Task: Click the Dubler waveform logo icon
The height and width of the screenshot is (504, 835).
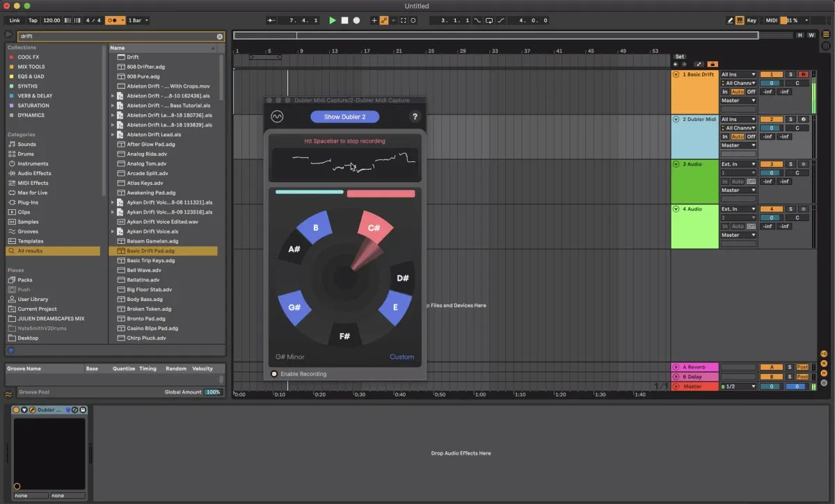Action: pos(277,117)
